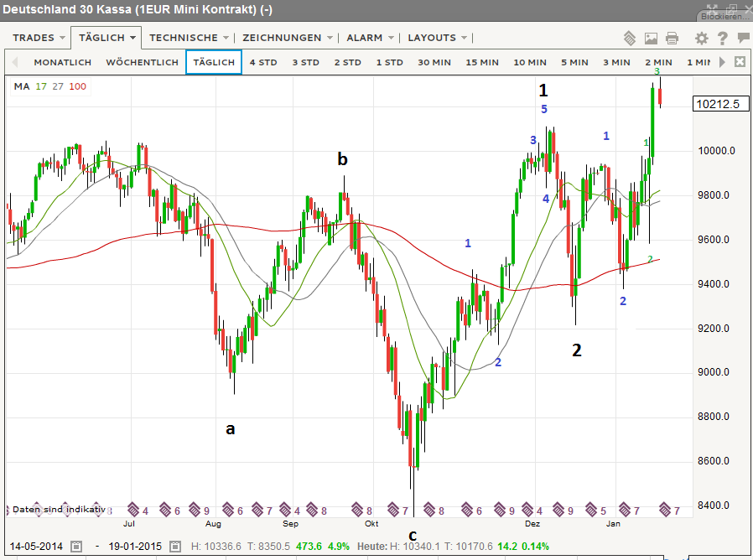Click the MA 17 27 100 indicator label
The width and height of the screenshot is (753, 560).
click(x=49, y=86)
